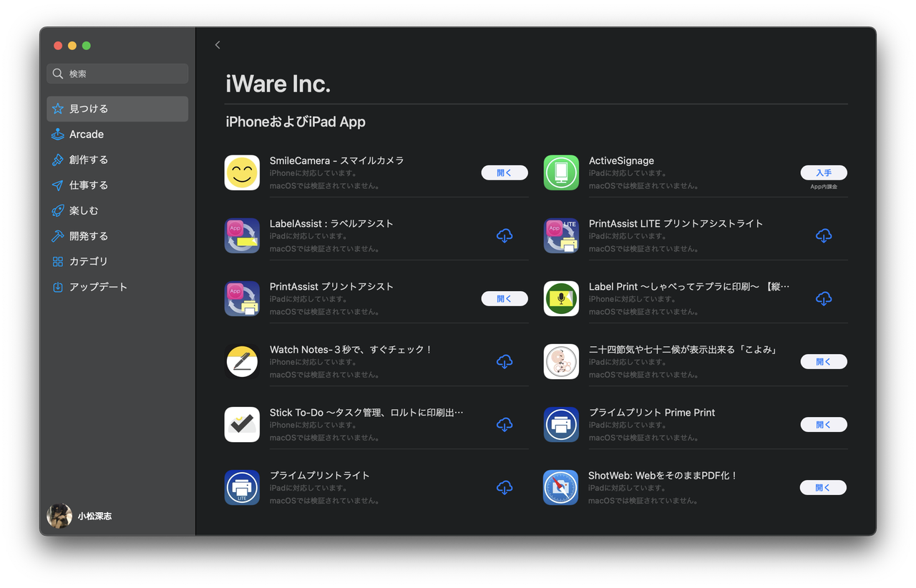Screen dimensions: 916x588
Task: Download LabelAssist via cloud icon
Action: [505, 235]
